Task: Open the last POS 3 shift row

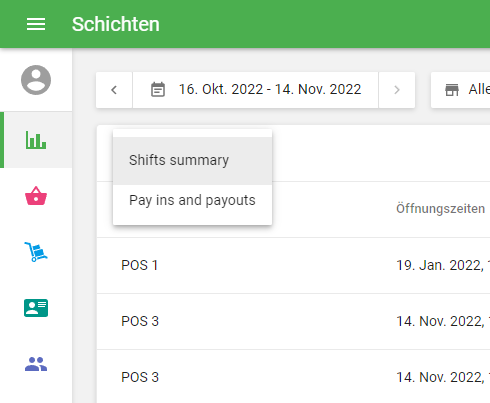Action: click(293, 377)
